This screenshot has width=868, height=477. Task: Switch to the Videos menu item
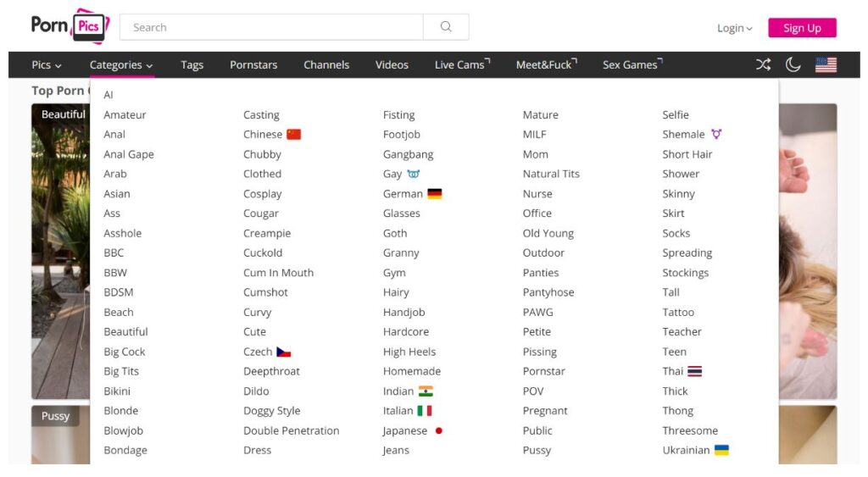[x=392, y=64]
